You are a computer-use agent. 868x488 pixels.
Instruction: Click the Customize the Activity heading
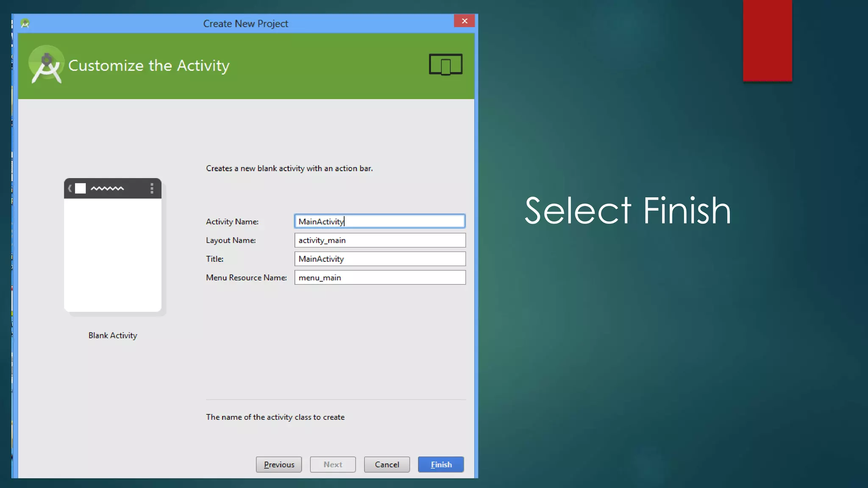149,66
